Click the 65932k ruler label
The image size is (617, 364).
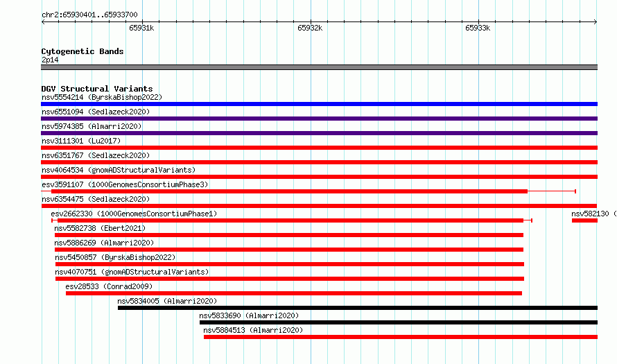pyautogui.click(x=310, y=28)
